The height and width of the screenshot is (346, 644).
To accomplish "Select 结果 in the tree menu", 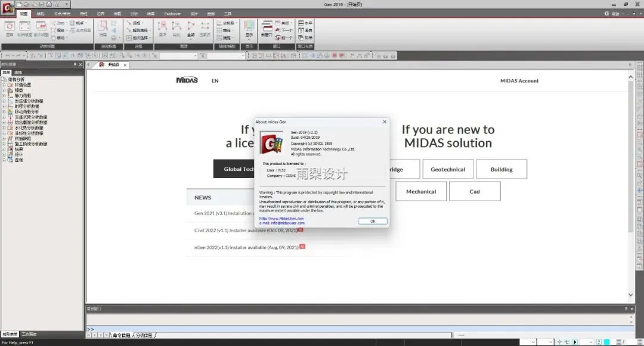I will (x=19, y=149).
